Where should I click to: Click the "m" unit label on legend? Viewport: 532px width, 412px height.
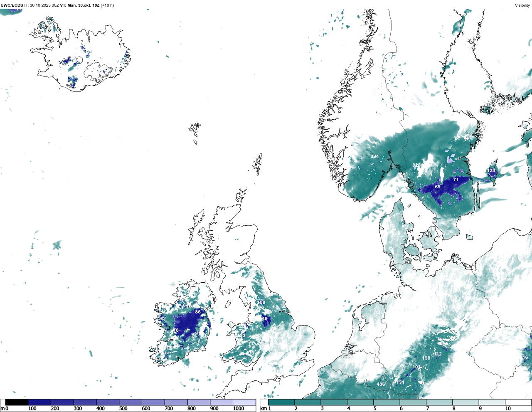2,409
